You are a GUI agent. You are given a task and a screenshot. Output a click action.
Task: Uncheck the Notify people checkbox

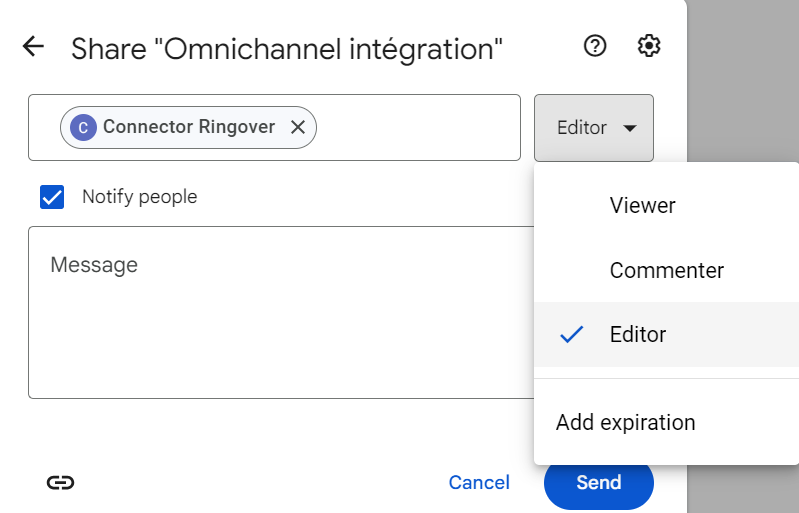click(52, 197)
